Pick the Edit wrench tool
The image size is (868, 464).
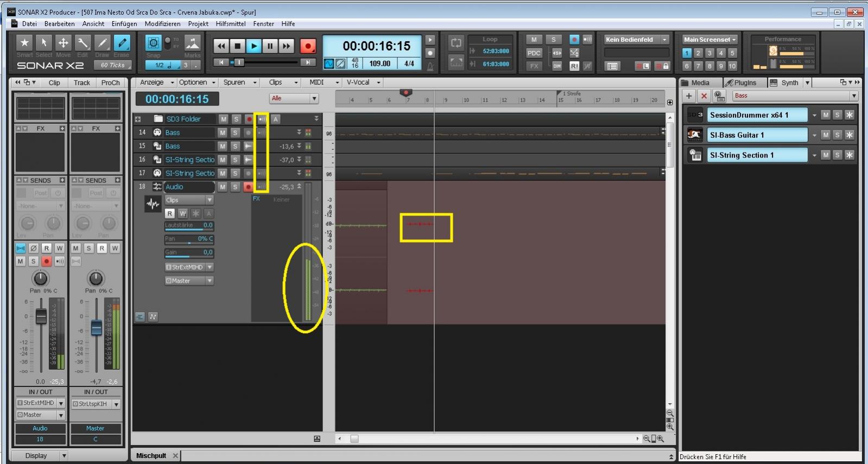(83, 43)
